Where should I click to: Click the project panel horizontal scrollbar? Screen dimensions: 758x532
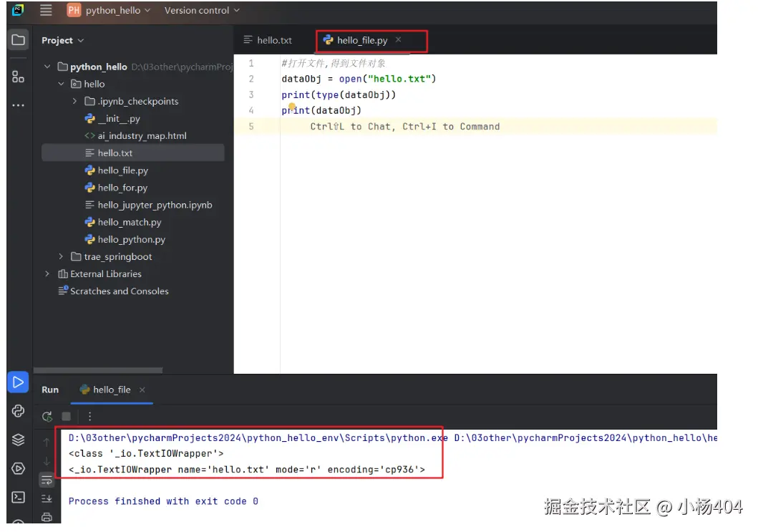pyautogui.click(x=98, y=370)
